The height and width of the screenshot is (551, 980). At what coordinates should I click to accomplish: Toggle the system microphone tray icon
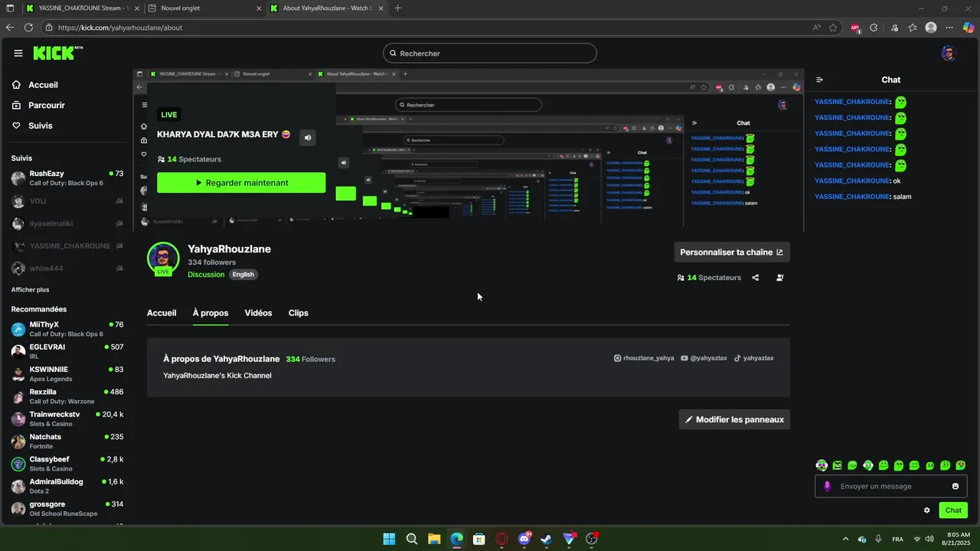click(x=879, y=539)
